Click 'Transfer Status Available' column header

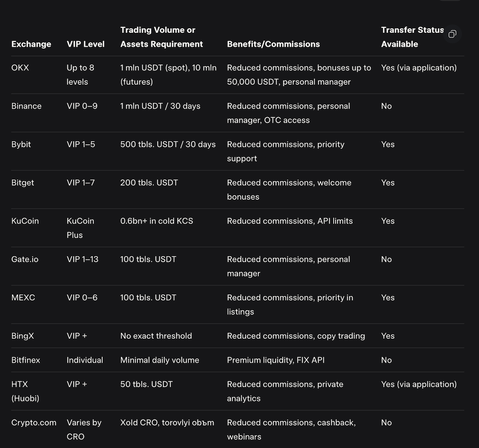[412, 37]
